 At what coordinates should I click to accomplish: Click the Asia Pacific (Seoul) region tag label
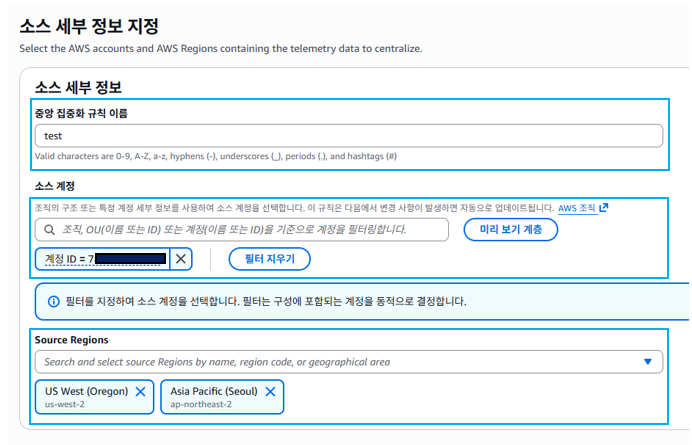[213, 391]
